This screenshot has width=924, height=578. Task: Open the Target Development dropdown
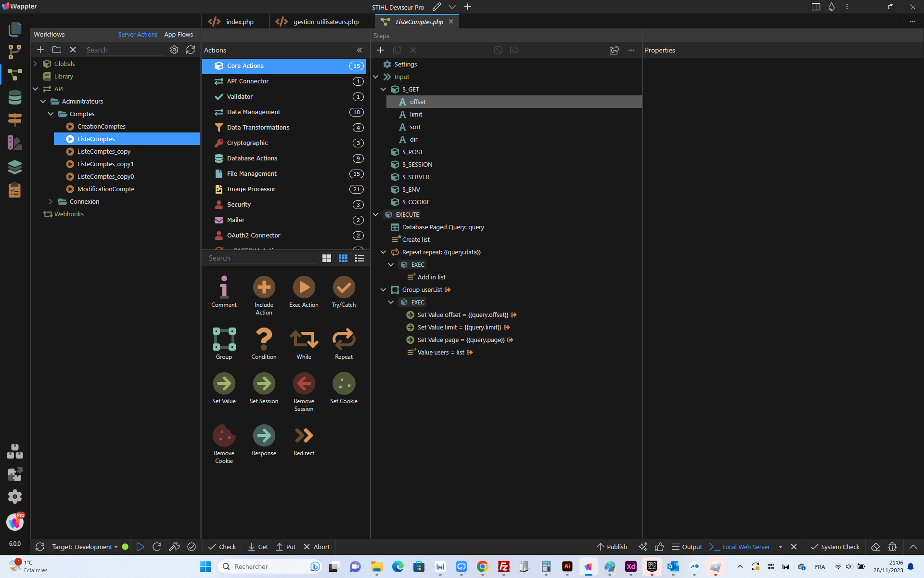click(x=85, y=547)
